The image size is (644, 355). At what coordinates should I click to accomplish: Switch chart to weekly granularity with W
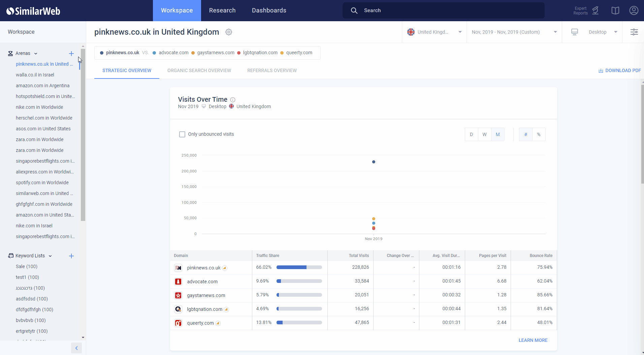click(x=484, y=134)
